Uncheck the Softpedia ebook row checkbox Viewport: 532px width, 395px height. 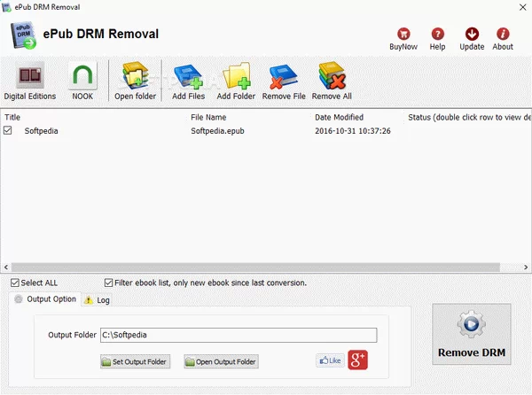[9, 131]
